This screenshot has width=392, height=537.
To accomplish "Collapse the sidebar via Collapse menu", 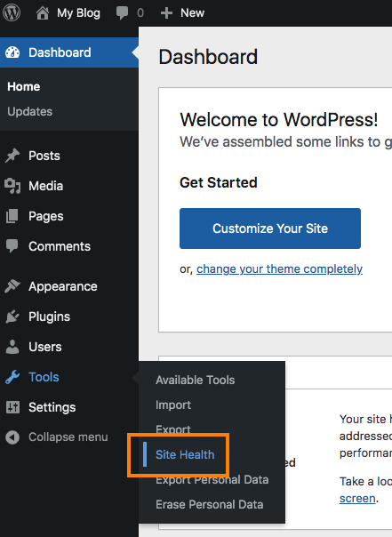I will pos(57,437).
